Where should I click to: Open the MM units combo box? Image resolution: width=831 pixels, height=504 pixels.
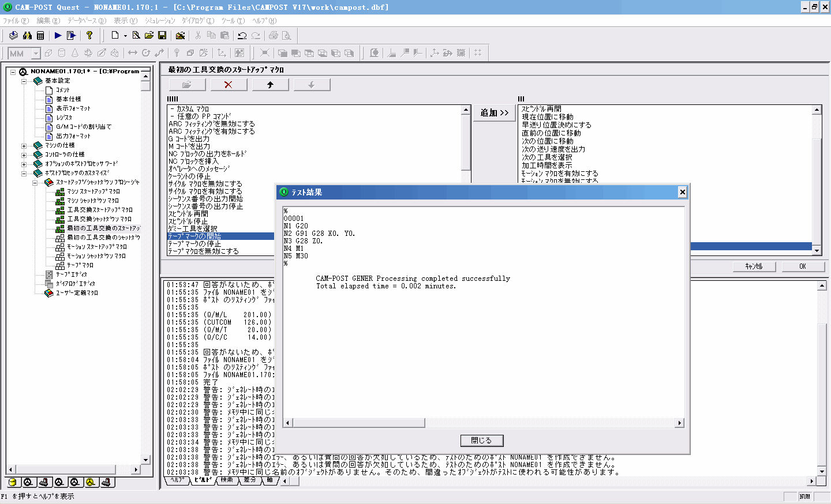[24, 54]
